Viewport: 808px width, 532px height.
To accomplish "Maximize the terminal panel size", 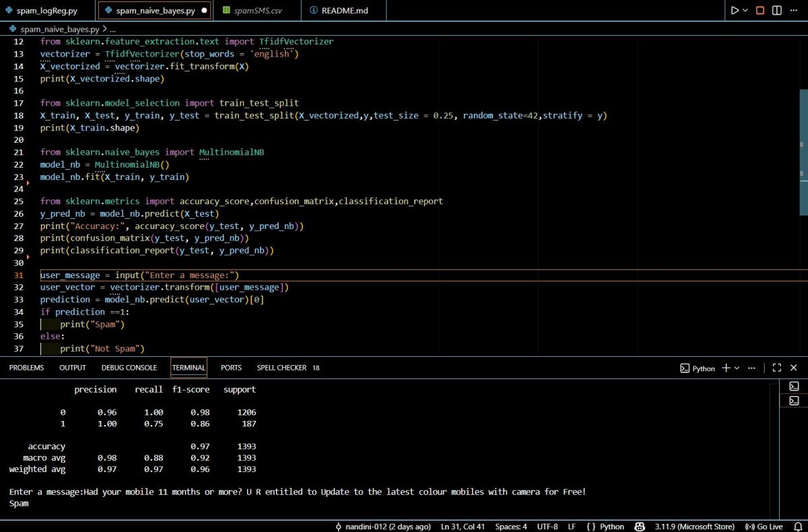I will [777, 368].
